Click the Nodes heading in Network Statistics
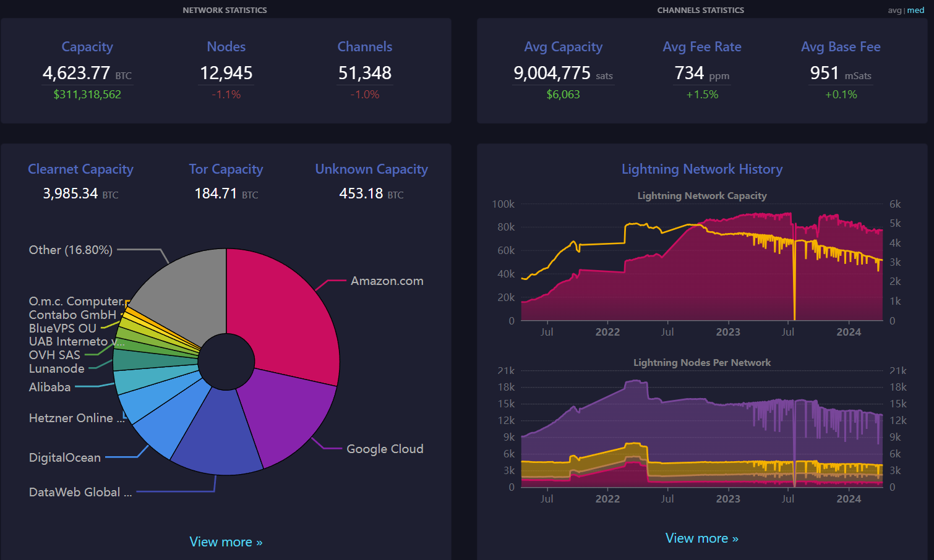This screenshot has height=560, width=934. (x=226, y=47)
